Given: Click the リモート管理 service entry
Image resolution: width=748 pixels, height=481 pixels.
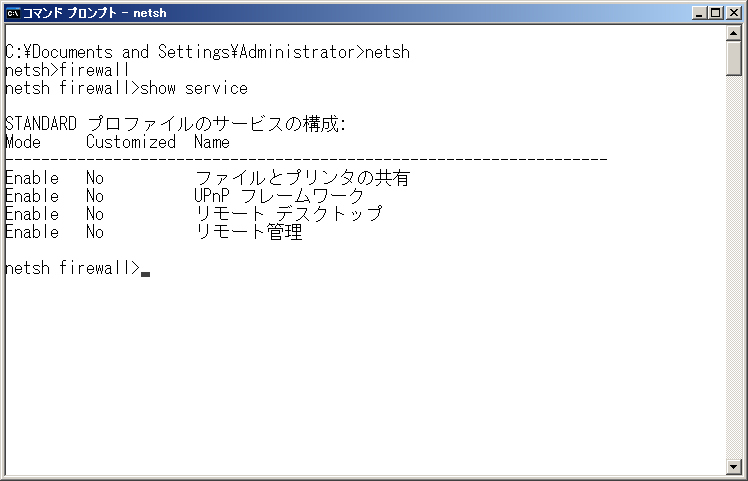Looking at the screenshot, I should coord(249,232).
